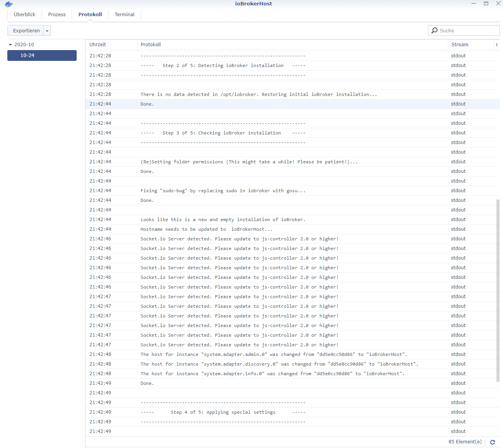Viewport: 503px width, 448px height.
Task: Select the system.adapter.discovery.0 host changed line
Action: [x=293, y=364]
